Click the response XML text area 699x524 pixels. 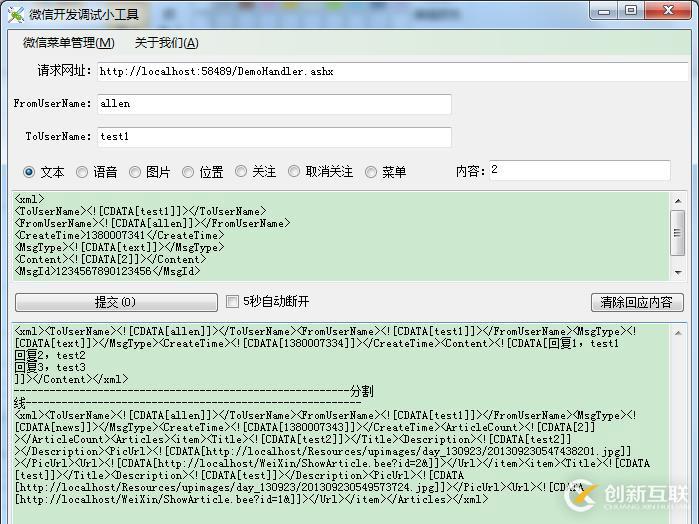[x=341, y=424]
